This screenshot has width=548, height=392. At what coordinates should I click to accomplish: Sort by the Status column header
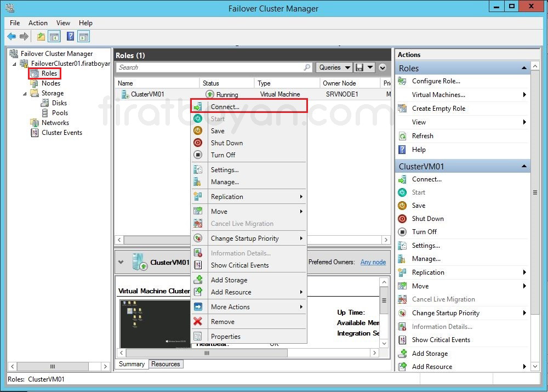[x=227, y=83]
